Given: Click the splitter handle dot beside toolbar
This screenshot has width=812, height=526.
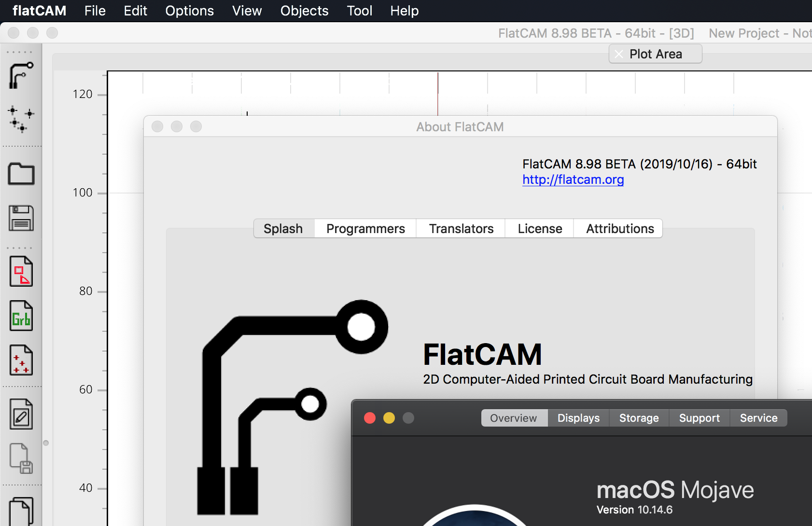Looking at the screenshot, I should [46, 443].
